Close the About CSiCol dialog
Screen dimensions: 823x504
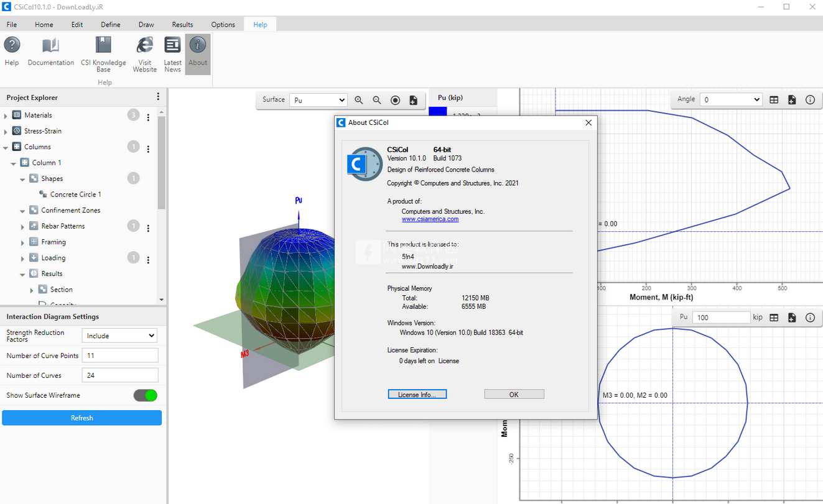588,122
